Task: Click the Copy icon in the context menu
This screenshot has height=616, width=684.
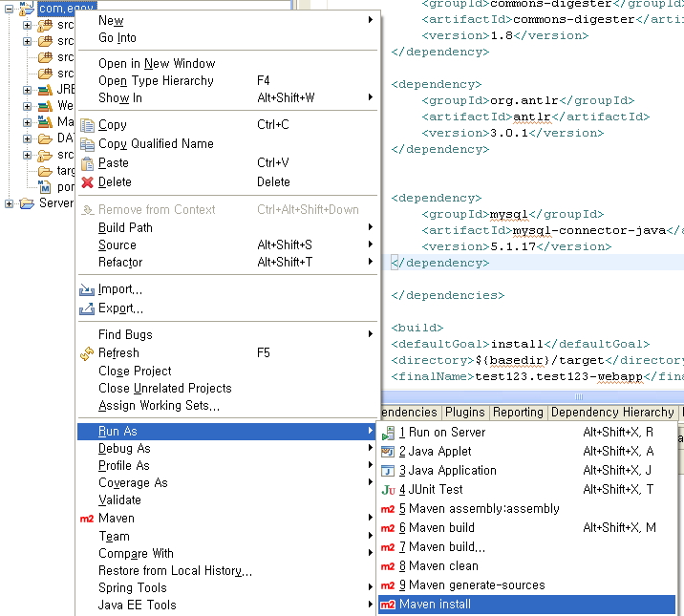Action: click(x=87, y=125)
